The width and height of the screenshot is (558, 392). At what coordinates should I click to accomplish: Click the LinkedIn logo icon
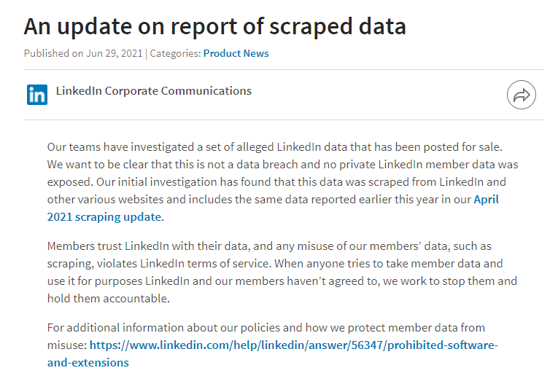pyautogui.click(x=37, y=95)
